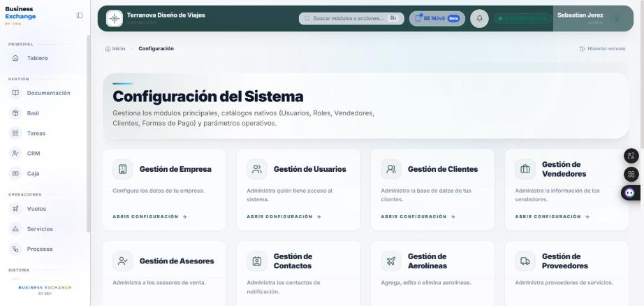The width and height of the screenshot is (644, 306).
Task: Click the green status pill in header
Action: coord(522,18)
